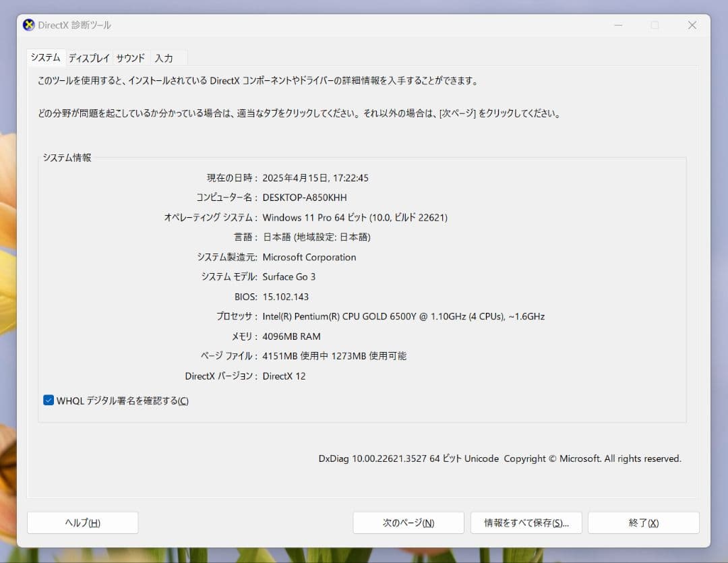Click the プロセッサ label
This screenshot has height=563, width=728.
coord(237,317)
